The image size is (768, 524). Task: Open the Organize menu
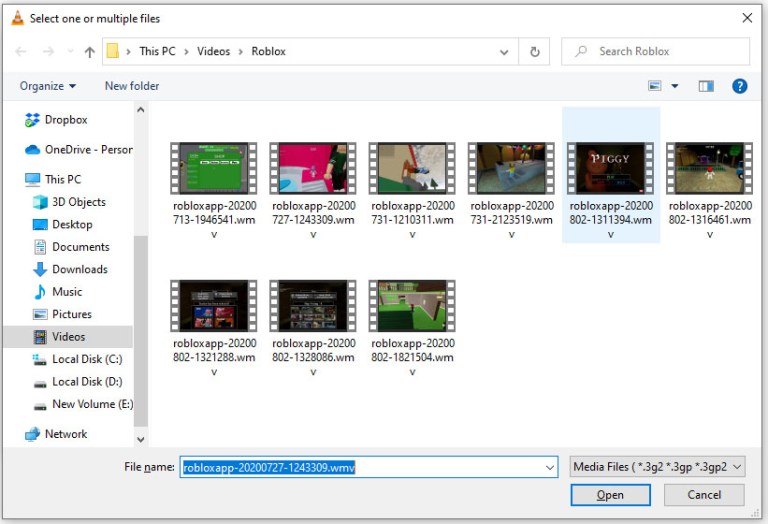click(48, 86)
